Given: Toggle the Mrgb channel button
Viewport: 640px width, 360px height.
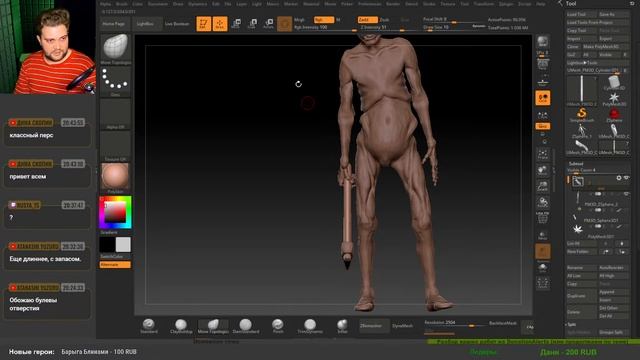Looking at the screenshot, I should click(x=299, y=20).
